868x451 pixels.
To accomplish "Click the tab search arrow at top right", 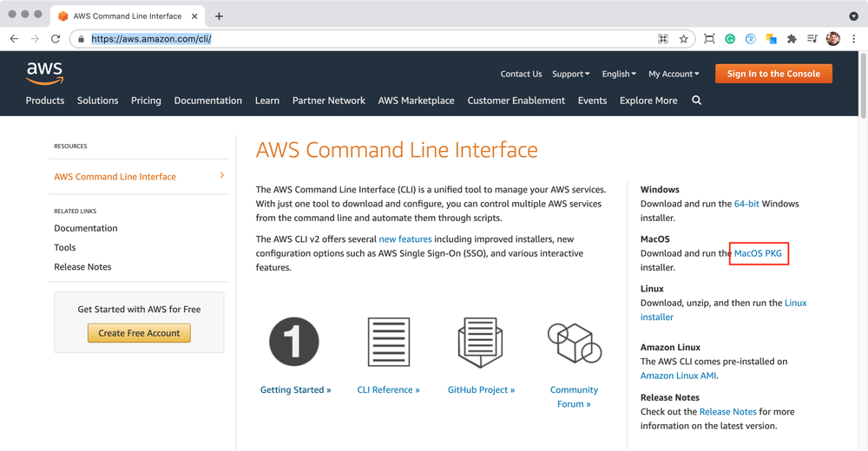I will (x=853, y=16).
